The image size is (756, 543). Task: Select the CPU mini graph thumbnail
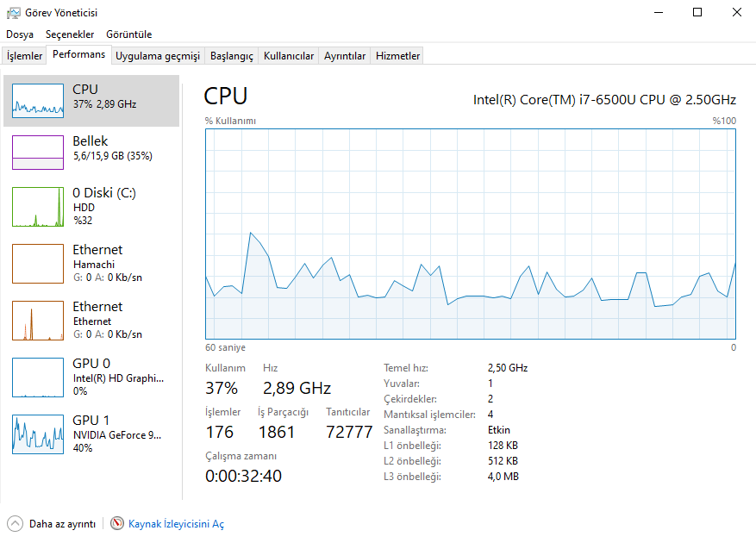38,101
